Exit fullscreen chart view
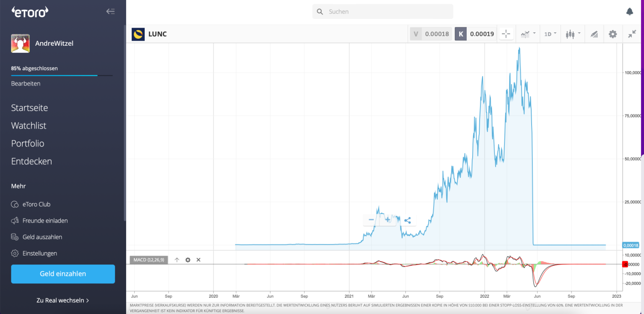Viewport: 644px width, 314px height. (x=632, y=34)
